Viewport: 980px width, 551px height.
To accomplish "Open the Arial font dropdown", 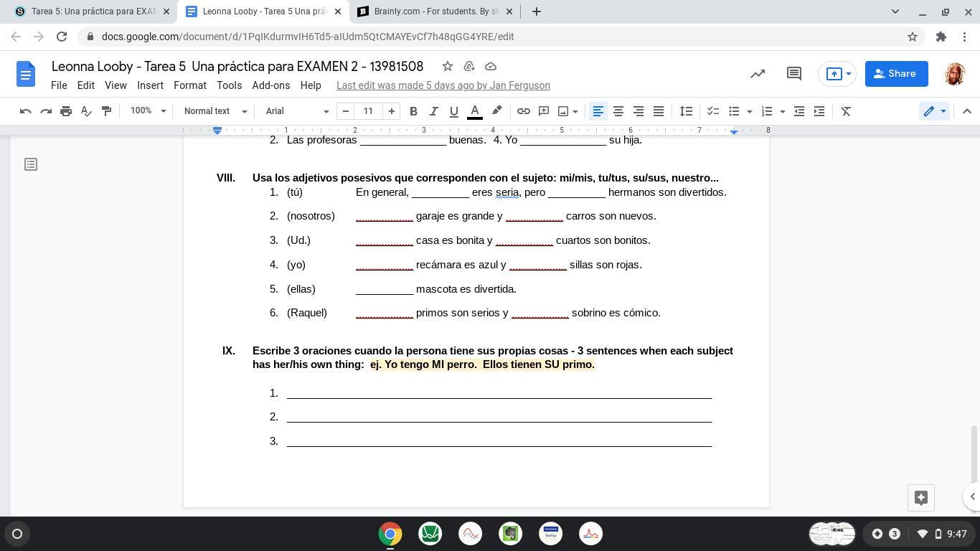I will tap(297, 111).
